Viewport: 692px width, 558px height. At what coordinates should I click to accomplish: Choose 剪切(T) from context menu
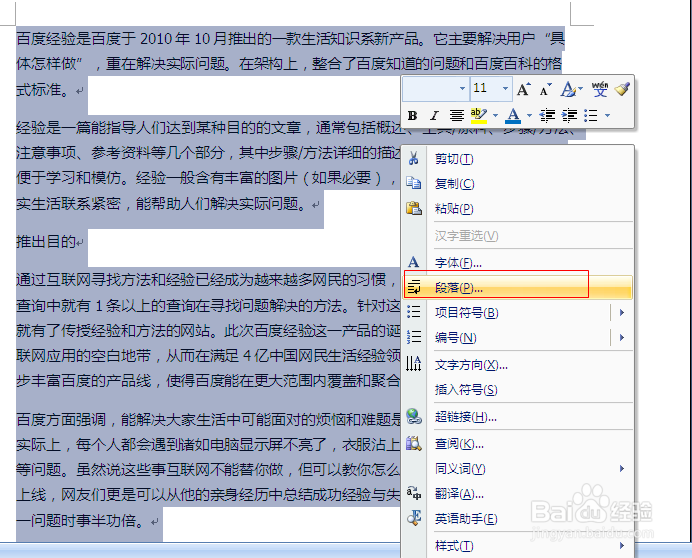click(x=454, y=159)
